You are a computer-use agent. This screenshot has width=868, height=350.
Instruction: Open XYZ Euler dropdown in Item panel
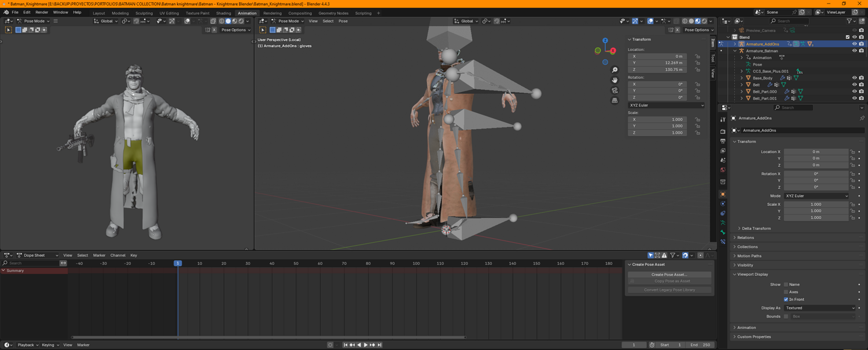(667, 105)
